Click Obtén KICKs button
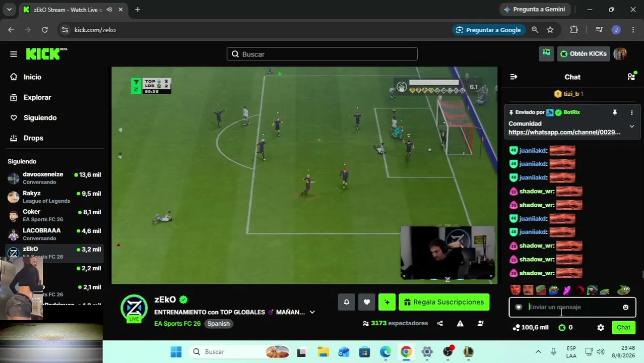 pos(584,54)
